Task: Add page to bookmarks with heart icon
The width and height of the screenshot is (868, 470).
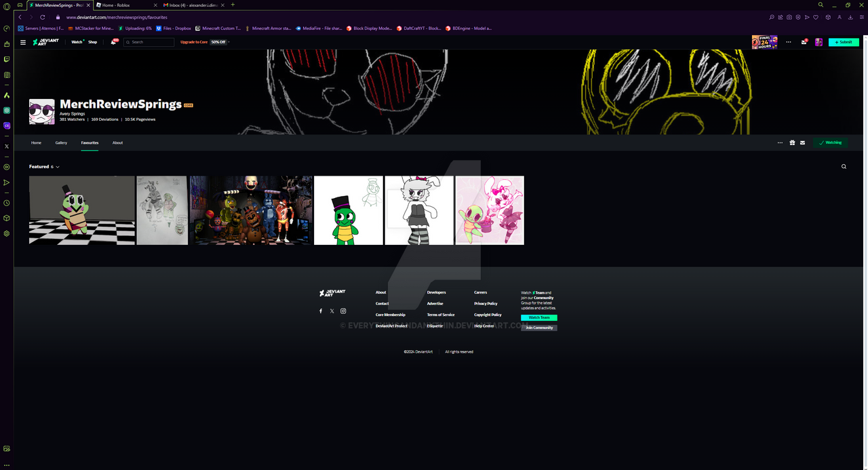Action: click(x=816, y=17)
